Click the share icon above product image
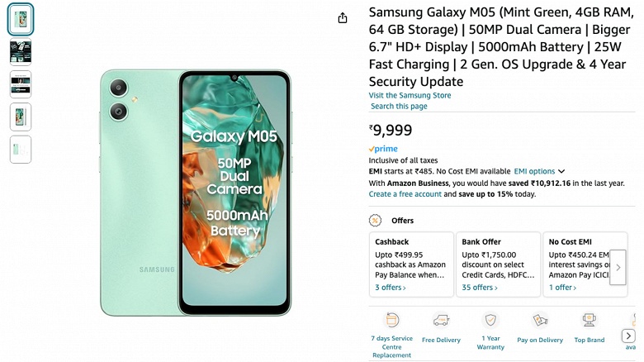Viewport: 644px width, 362px height. 343,18
